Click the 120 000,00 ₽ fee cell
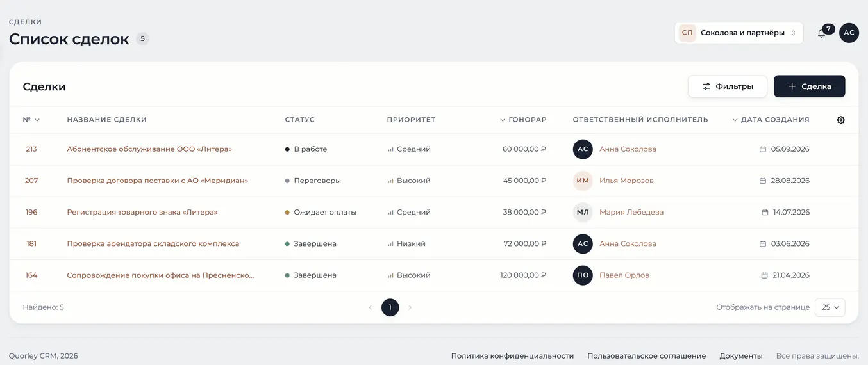The height and width of the screenshot is (365, 868). 523,275
